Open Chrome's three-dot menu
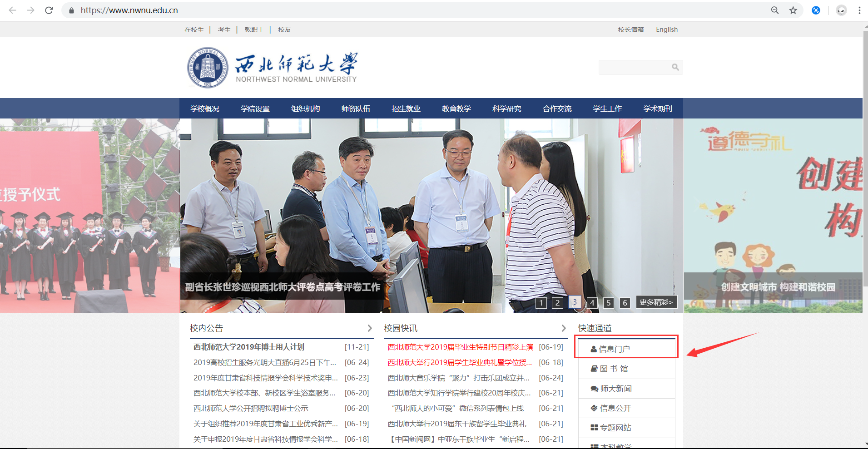Viewport: 868px width, 449px height. 859,10
